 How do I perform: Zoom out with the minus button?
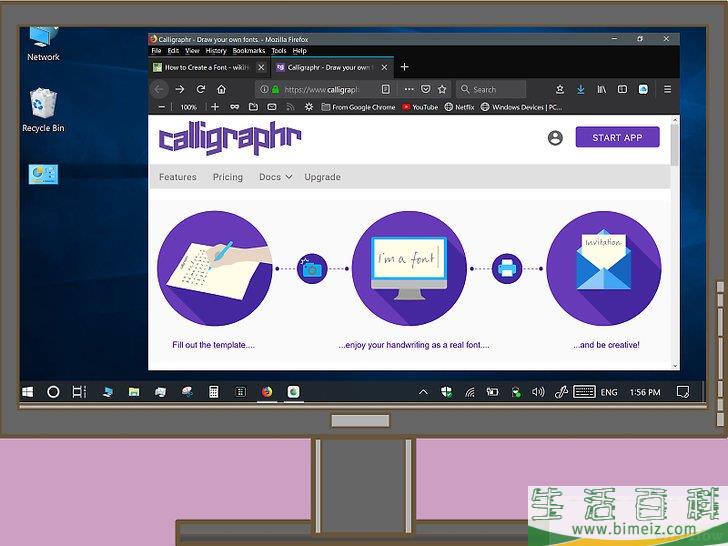click(162, 107)
